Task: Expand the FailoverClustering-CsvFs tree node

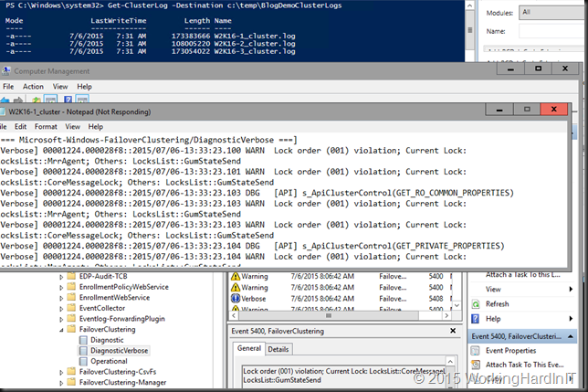Action: click(x=61, y=373)
